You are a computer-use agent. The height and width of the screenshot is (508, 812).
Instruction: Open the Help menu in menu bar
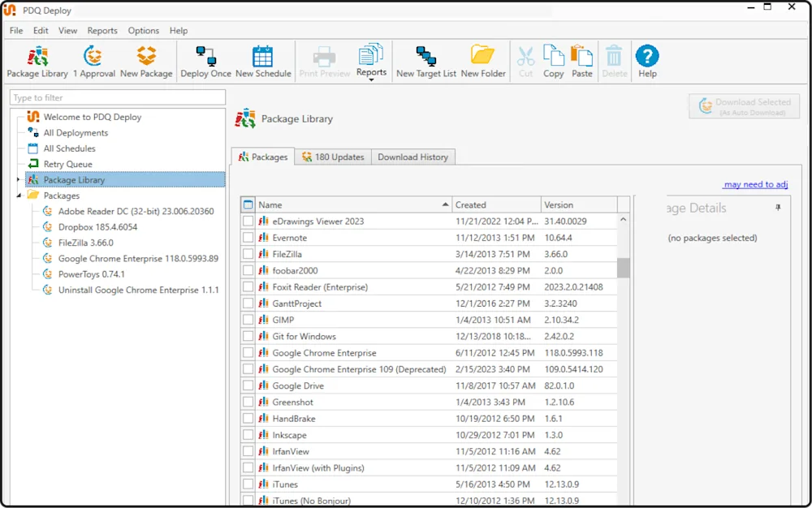(x=179, y=31)
